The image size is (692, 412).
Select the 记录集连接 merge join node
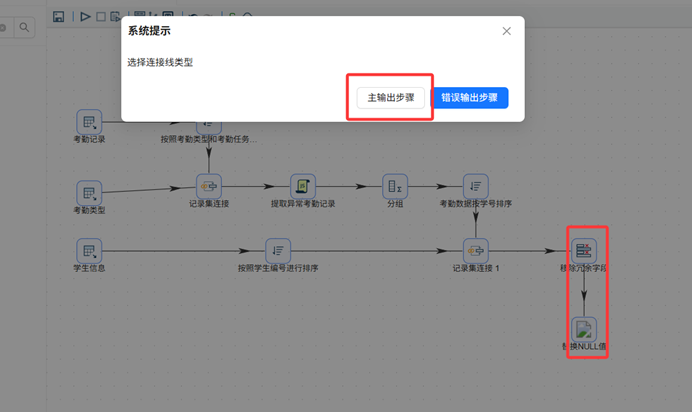click(209, 187)
